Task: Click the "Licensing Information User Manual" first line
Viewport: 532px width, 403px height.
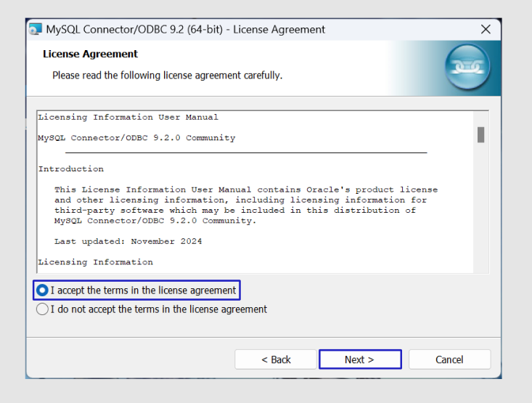Action: (x=128, y=117)
